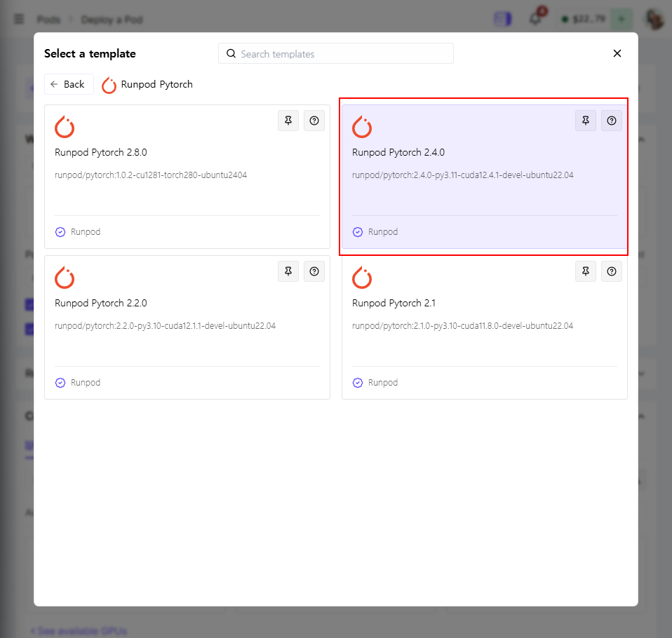Viewport: 672px width, 638px height.
Task: Open Pods breadcrumb in background page
Action: coord(48,20)
